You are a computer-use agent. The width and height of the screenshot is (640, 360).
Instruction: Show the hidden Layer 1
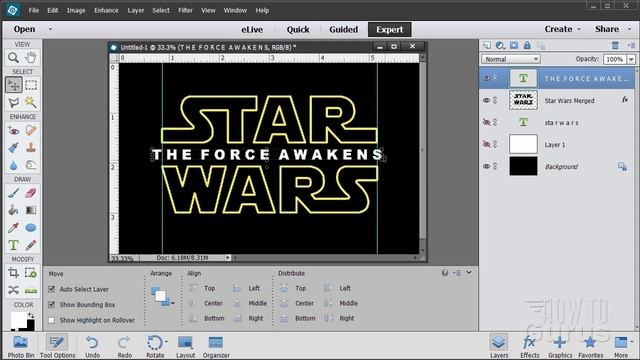(486, 144)
